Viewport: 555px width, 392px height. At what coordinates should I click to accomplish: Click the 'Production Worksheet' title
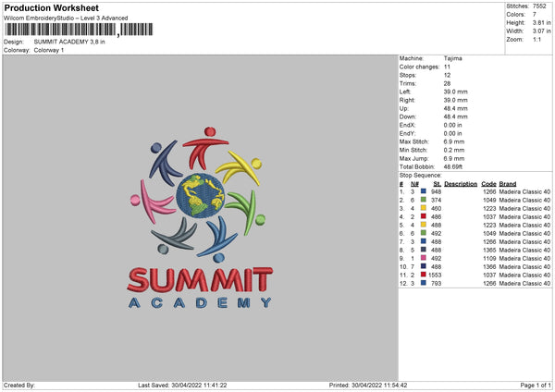tap(51, 7)
